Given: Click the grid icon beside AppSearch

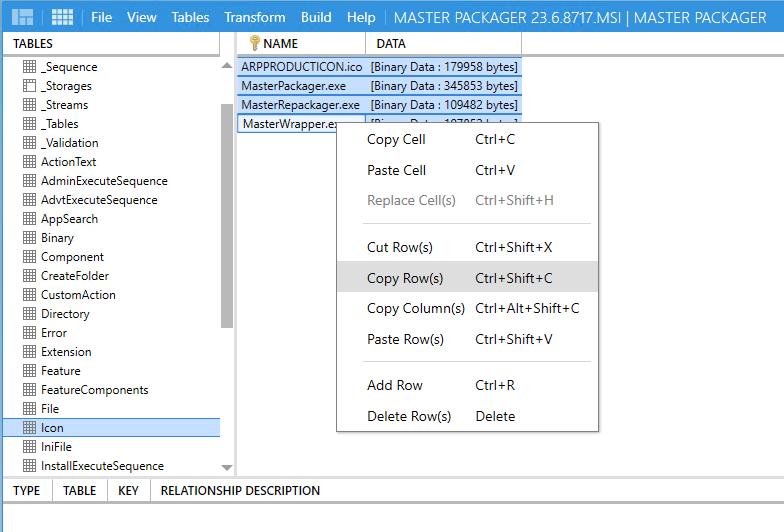Looking at the screenshot, I should click(30, 218).
